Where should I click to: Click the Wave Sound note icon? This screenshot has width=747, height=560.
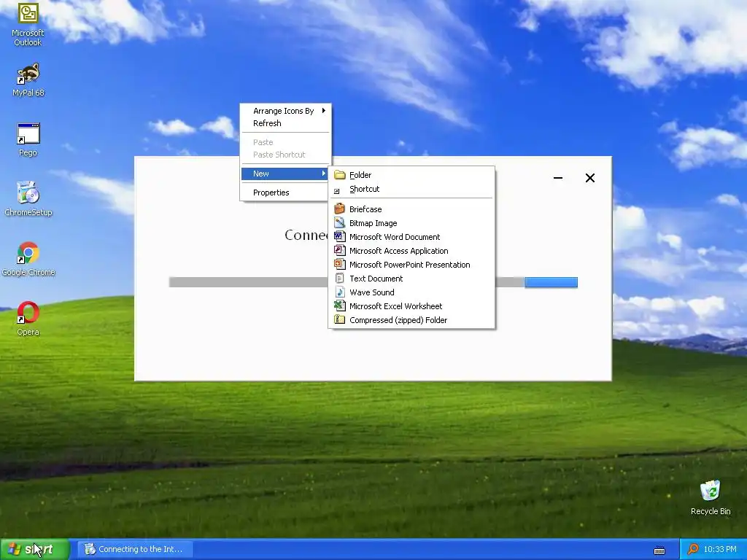[339, 292]
